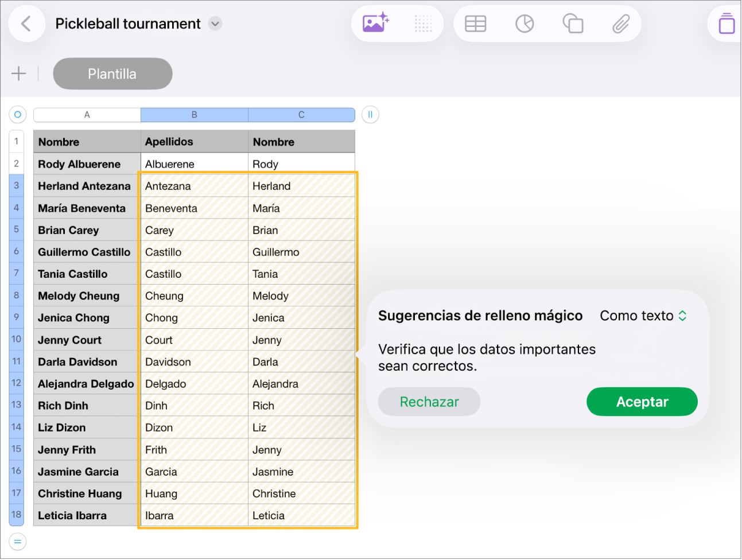Select the Beneventa cell

tap(195, 208)
